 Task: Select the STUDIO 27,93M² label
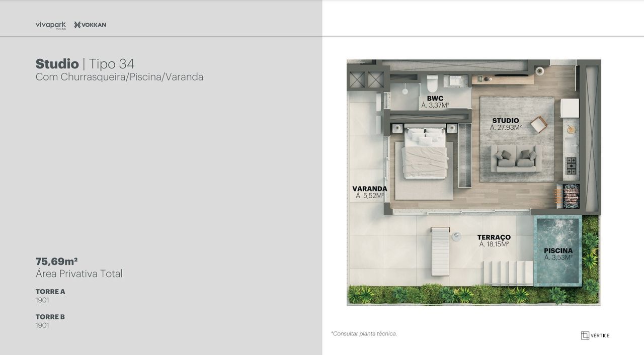click(x=506, y=124)
